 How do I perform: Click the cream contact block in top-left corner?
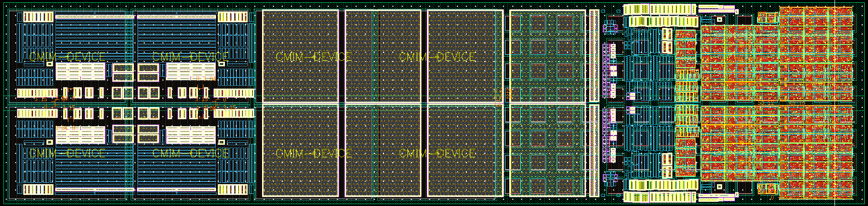point(39,17)
